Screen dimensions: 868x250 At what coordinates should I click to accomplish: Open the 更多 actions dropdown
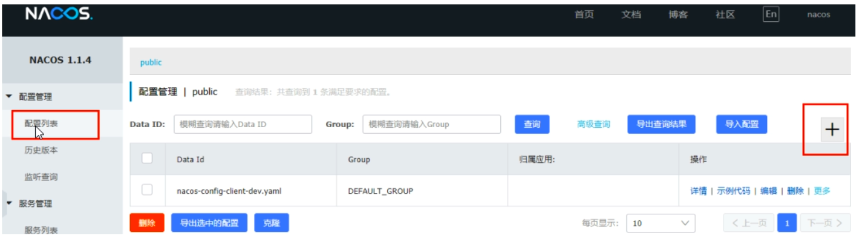click(822, 191)
